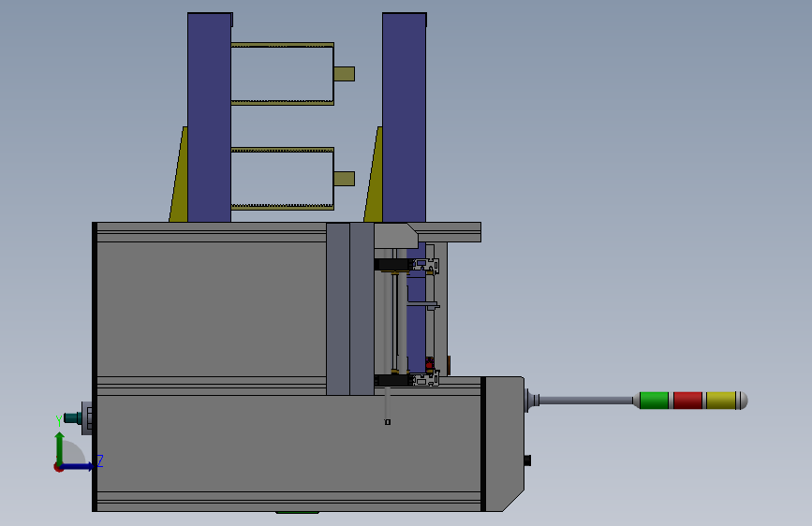Image resolution: width=812 pixels, height=526 pixels.
Task: Select the olive block at upper tray end
Action: [345, 74]
